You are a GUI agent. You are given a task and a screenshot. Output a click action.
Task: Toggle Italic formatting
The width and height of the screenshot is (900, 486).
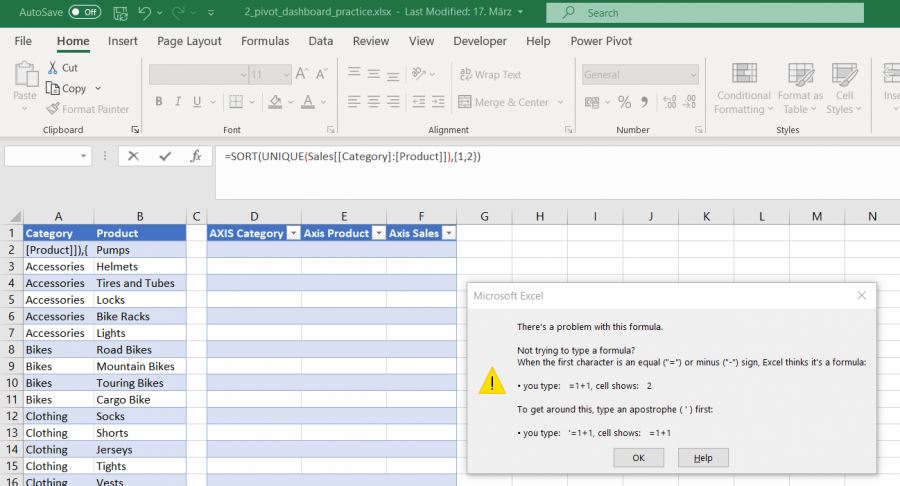pyautogui.click(x=178, y=102)
